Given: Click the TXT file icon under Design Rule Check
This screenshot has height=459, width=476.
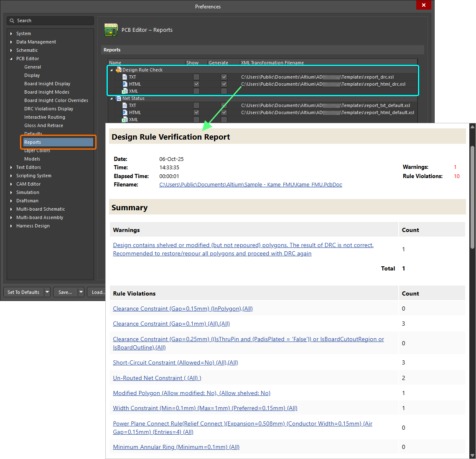Looking at the screenshot, I should (125, 77).
